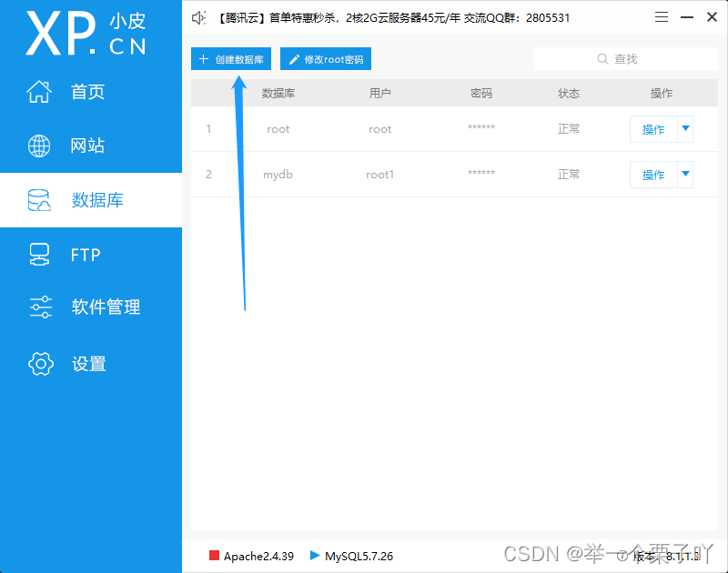Click the speaker announcement icon
728x573 pixels.
[x=198, y=16]
